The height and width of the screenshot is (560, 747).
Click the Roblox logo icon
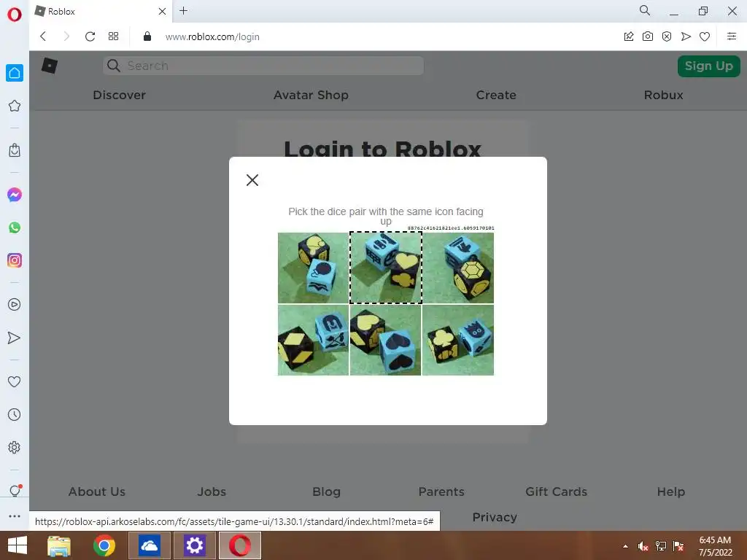(x=50, y=65)
